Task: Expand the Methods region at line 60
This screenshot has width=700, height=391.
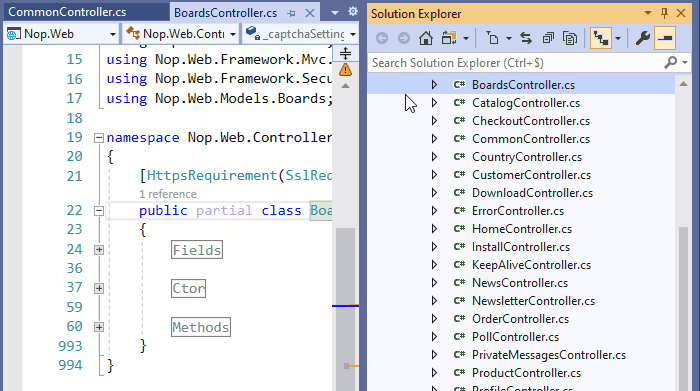Action: [99, 327]
